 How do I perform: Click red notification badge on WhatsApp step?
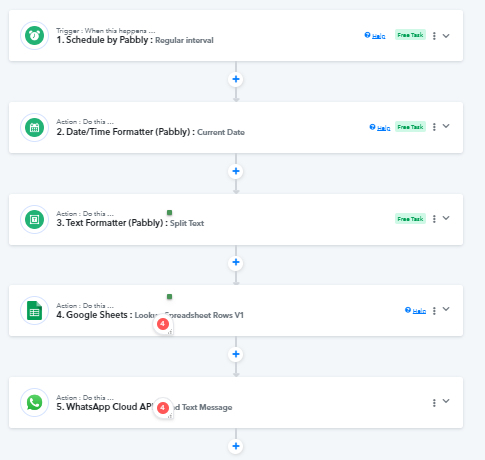[163, 407]
